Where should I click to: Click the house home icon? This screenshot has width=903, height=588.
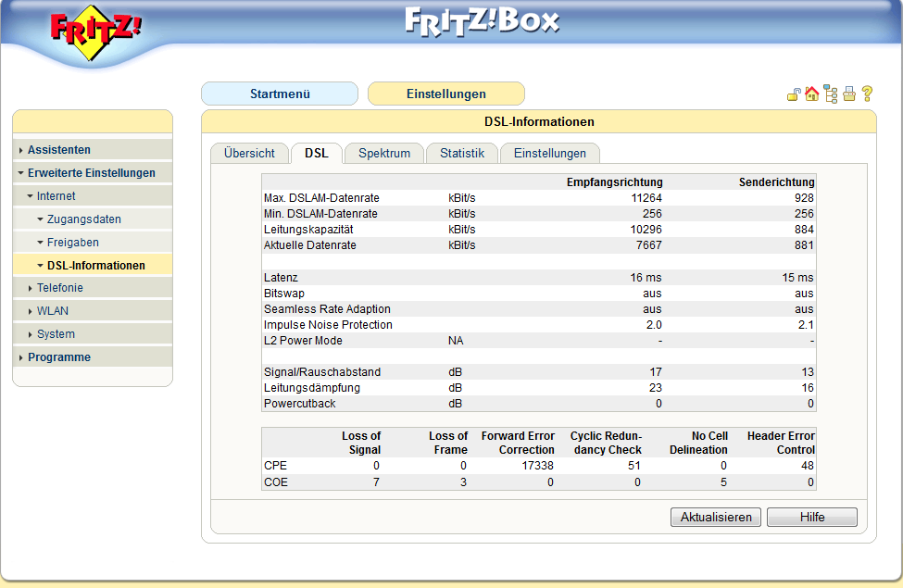812,94
